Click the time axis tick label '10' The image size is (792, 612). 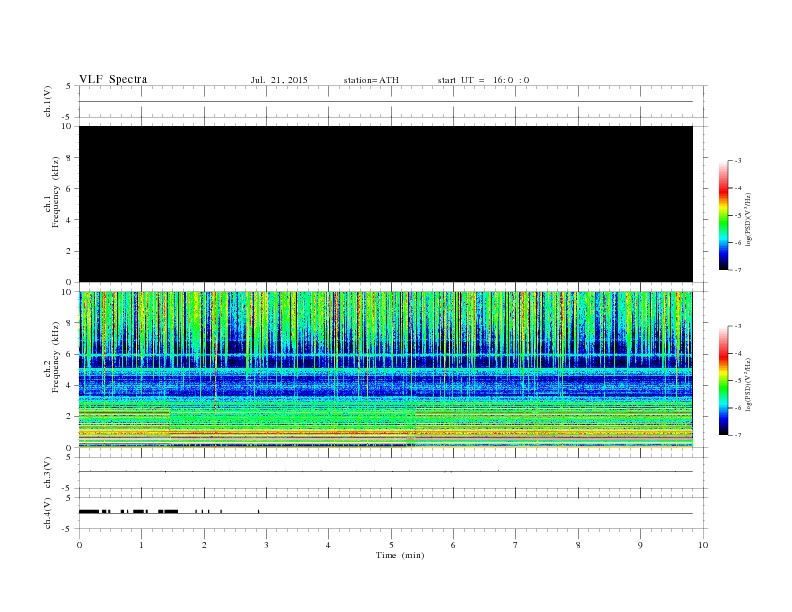[703, 545]
